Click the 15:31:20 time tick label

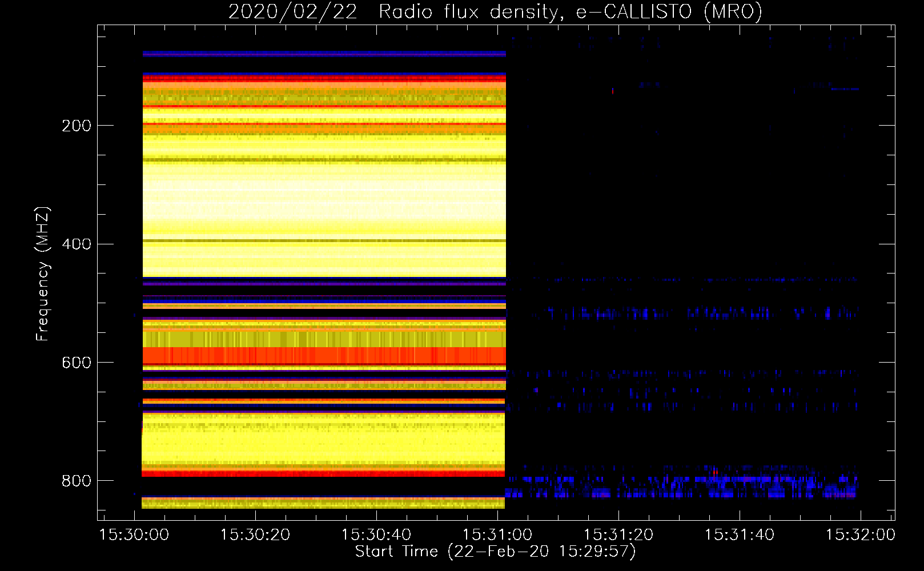[x=618, y=535]
